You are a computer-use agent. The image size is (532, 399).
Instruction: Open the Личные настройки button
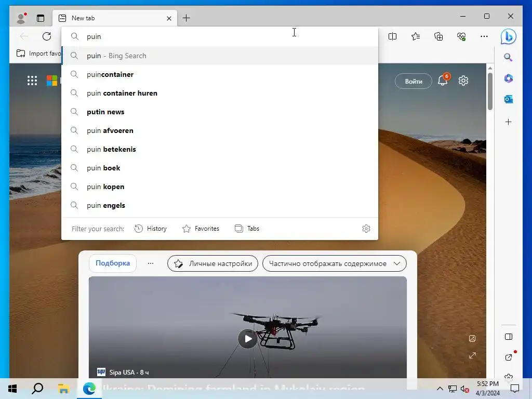(x=212, y=263)
